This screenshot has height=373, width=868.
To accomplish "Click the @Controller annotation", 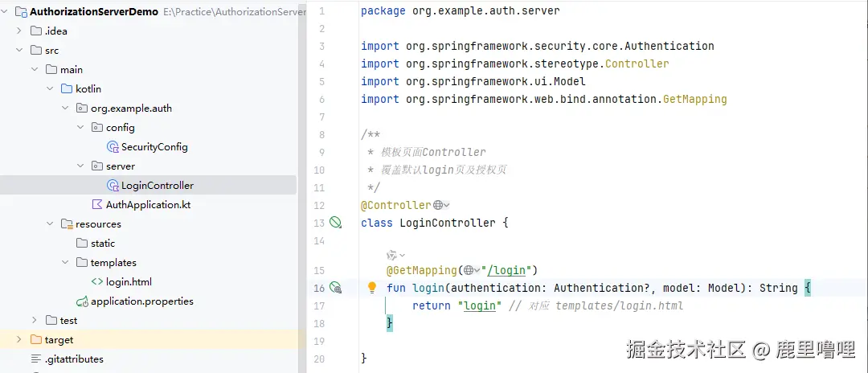I will (395, 205).
